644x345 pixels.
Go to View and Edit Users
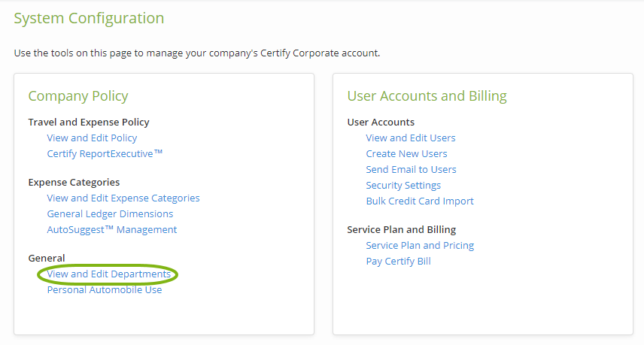coord(411,138)
